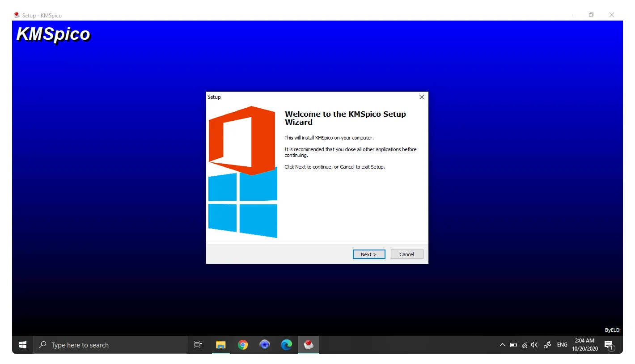
Task: Check the battery status icon
Action: pyautogui.click(x=513, y=345)
